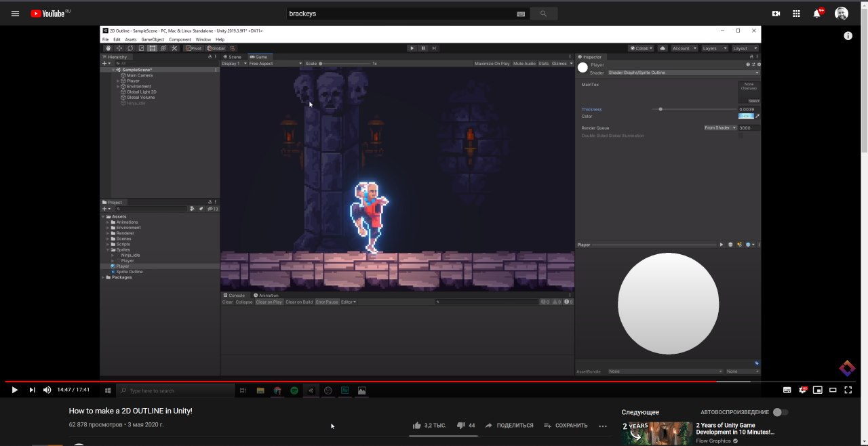Open the Shader Graphs/Sprite Outline dropdown
This screenshot has height=446, width=868.
[x=684, y=73]
